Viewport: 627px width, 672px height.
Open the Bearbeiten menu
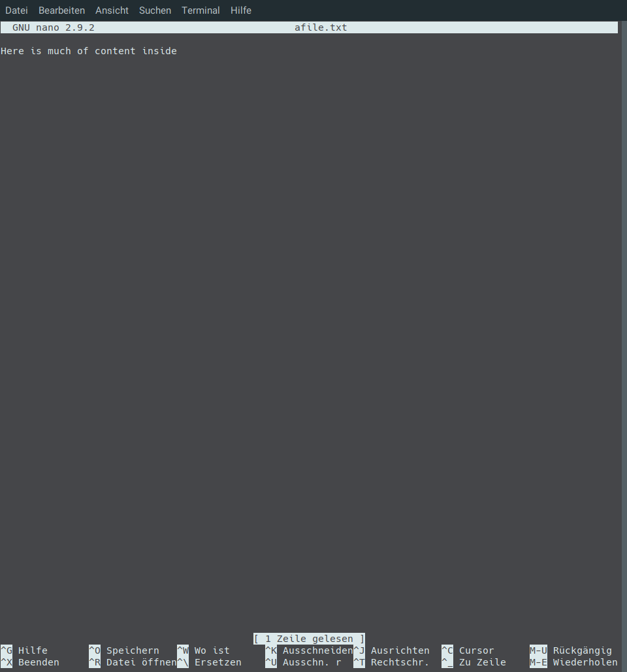click(61, 10)
